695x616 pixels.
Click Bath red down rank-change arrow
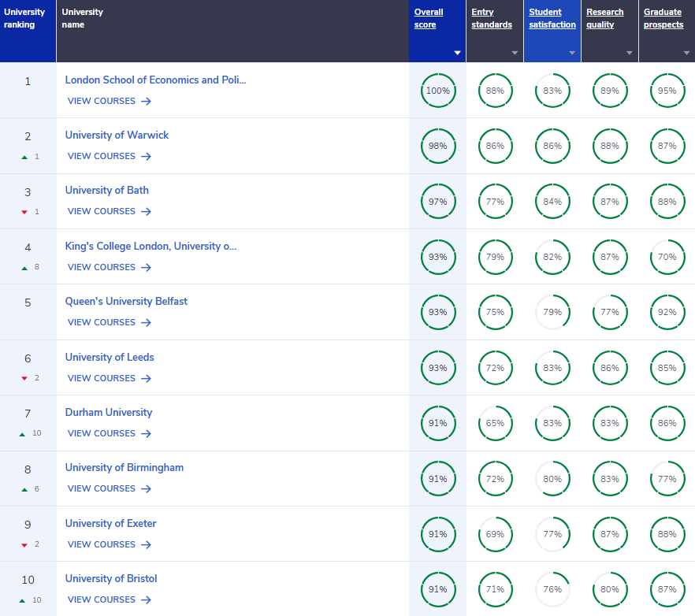[x=25, y=212]
